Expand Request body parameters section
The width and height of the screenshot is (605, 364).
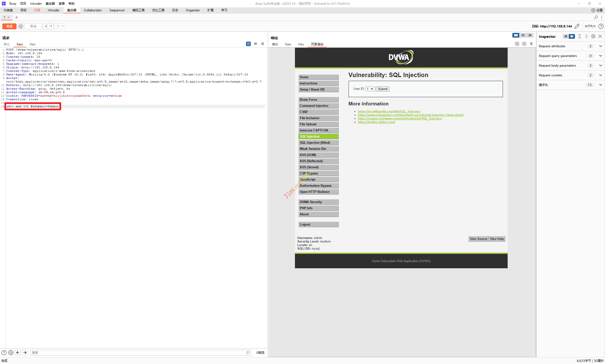point(600,65)
